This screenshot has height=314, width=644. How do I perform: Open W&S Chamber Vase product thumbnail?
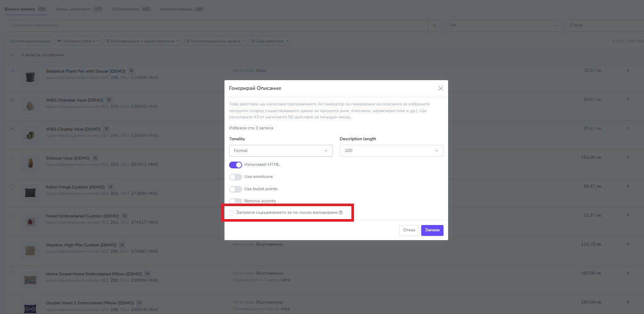30,106
